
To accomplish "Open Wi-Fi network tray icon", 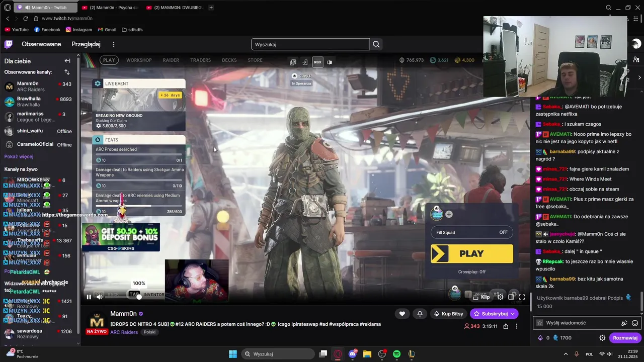I will point(602,354).
